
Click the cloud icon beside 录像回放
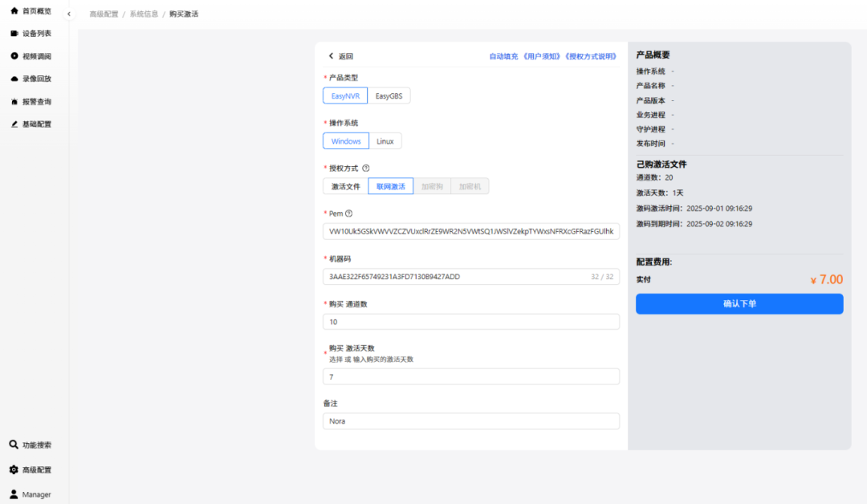(14, 79)
